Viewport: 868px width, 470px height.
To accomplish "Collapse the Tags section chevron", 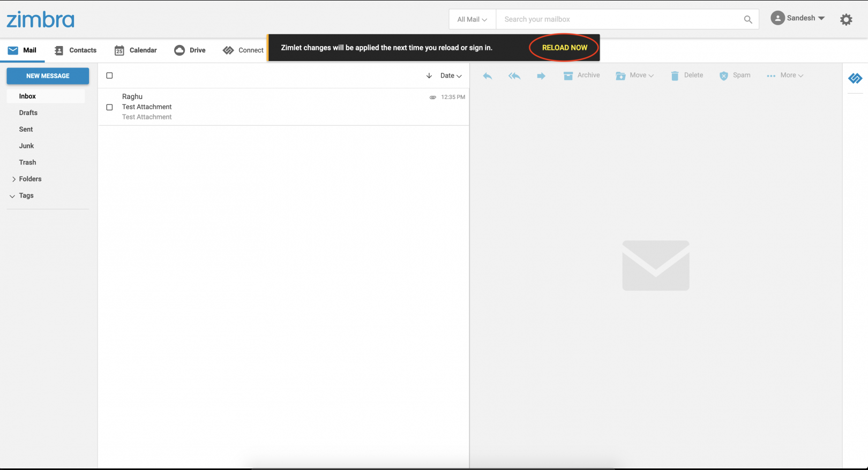I will coord(12,196).
